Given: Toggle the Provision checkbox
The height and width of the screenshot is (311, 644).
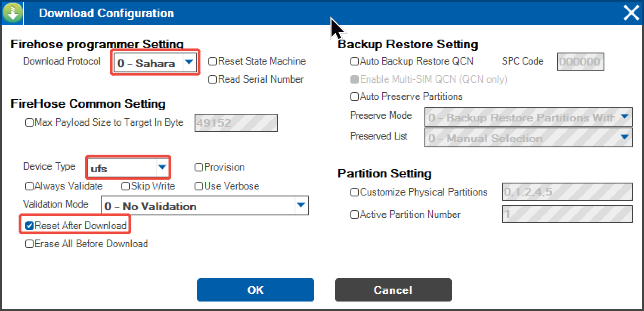Looking at the screenshot, I should tap(199, 167).
